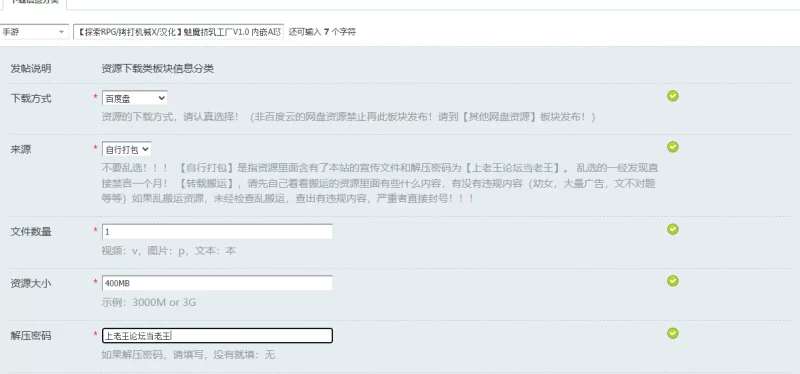Viewport: 800px width, 374px height.
Task: Click the 资源大小 label
Action: pos(31,284)
